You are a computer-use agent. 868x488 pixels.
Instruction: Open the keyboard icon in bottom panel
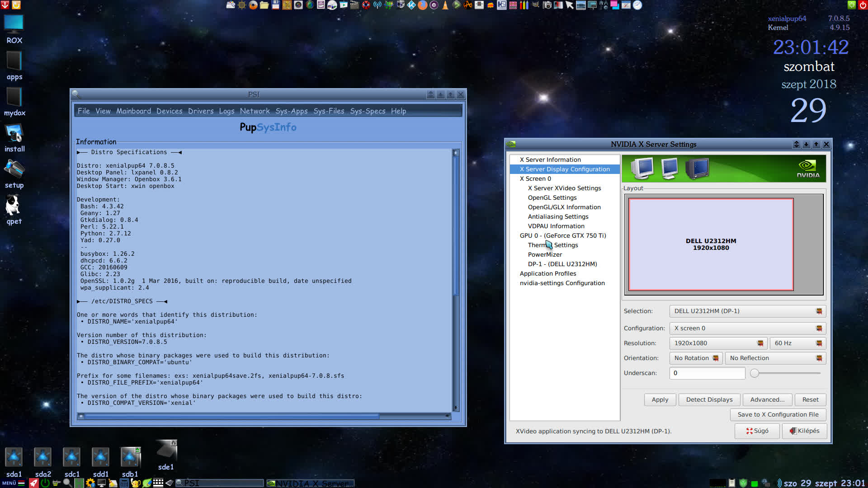(158, 483)
